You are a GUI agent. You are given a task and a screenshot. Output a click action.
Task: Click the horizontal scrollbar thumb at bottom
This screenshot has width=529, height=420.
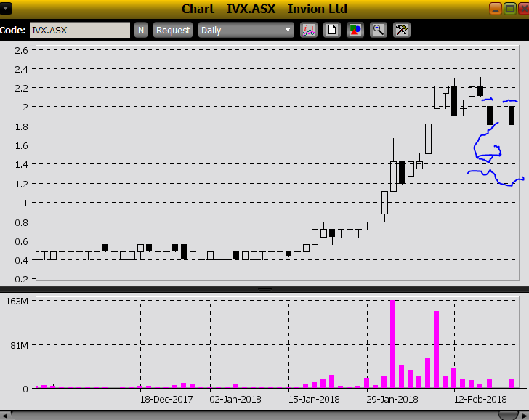(x=508, y=416)
